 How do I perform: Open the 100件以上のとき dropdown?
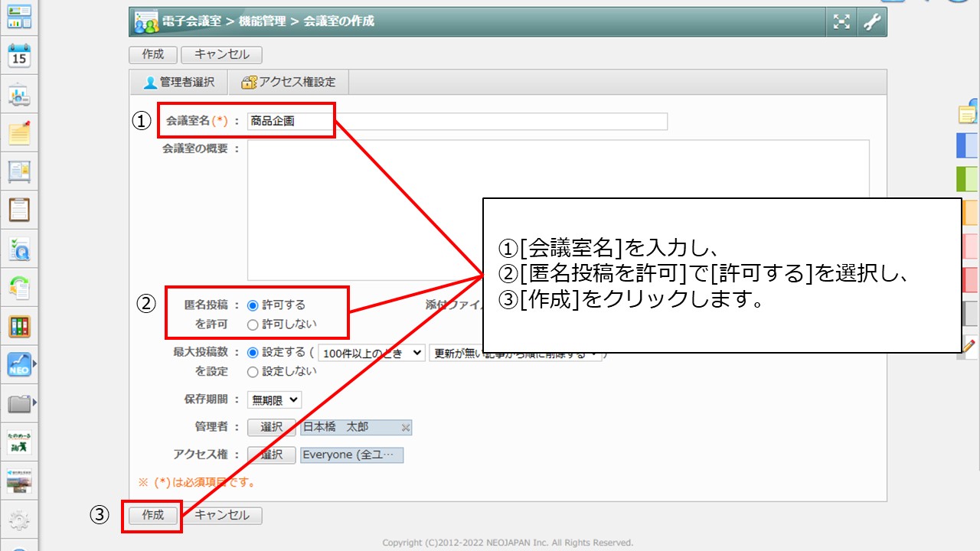click(x=371, y=353)
